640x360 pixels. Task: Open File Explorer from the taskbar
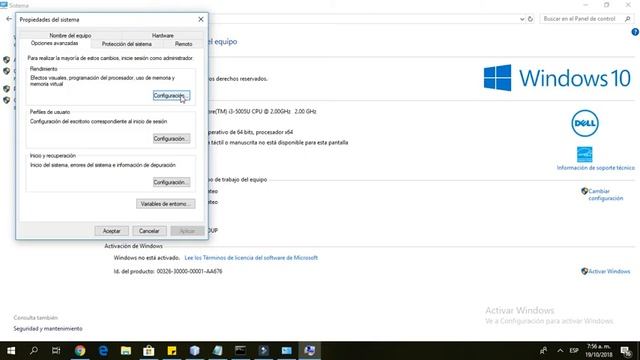pos(126,351)
